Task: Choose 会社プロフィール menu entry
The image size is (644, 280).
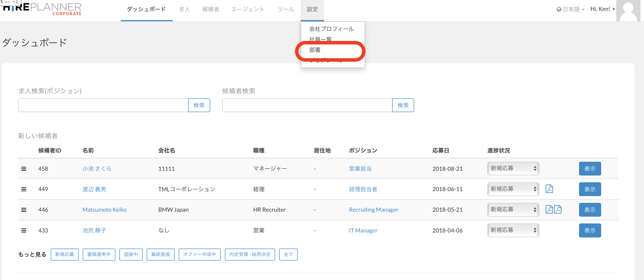Action: coord(331,29)
